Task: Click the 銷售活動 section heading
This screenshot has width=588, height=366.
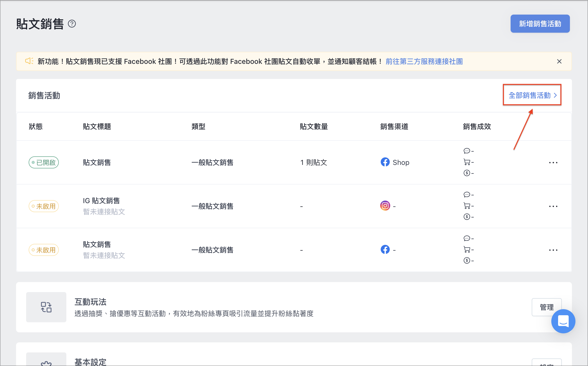Action: pos(44,96)
